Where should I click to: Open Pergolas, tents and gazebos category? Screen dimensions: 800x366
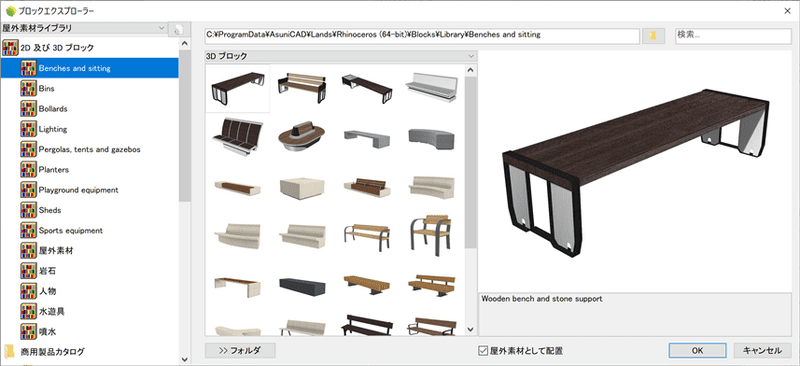tap(89, 149)
